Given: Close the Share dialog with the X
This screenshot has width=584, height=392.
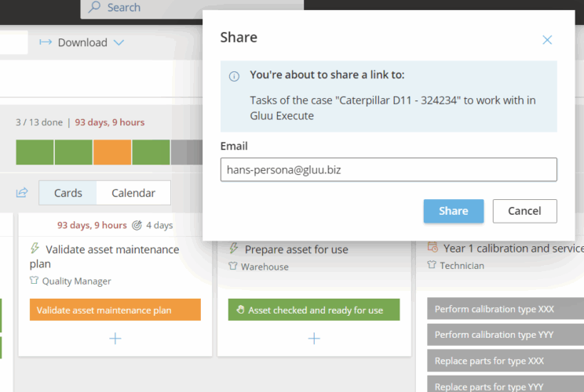Looking at the screenshot, I should pos(547,40).
